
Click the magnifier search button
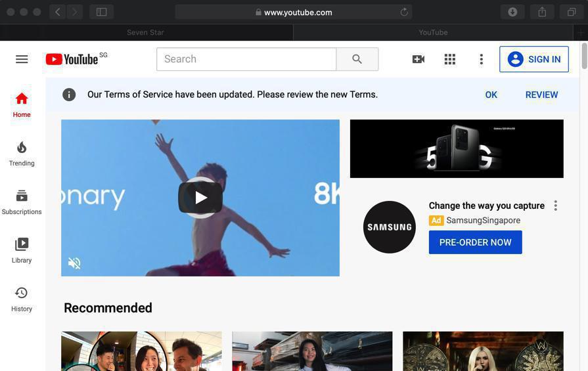tap(357, 59)
